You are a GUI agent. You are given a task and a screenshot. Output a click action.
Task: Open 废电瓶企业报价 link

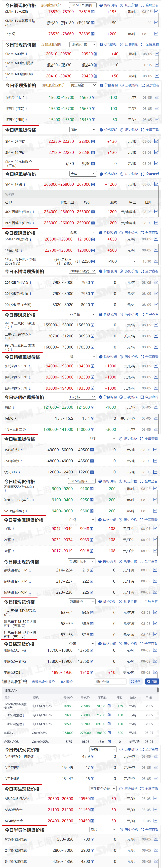pyautogui.click(x=53, y=85)
